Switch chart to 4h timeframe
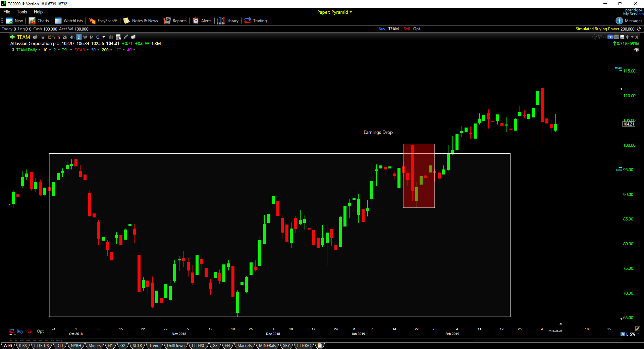 [x=72, y=37]
